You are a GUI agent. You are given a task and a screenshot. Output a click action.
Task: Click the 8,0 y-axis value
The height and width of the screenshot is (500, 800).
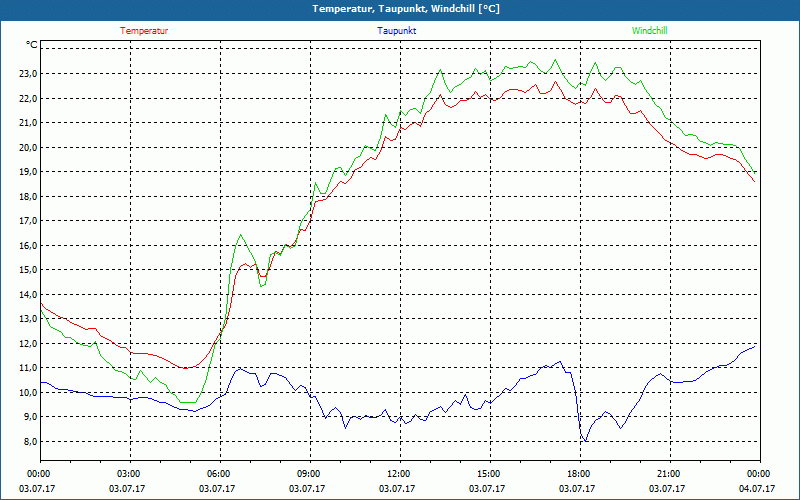[x=31, y=441]
